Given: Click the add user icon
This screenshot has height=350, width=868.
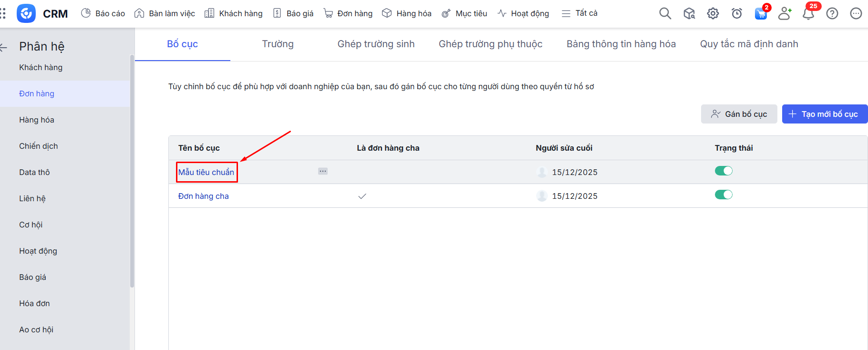Looking at the screenshot, I should tap(784, 13).
